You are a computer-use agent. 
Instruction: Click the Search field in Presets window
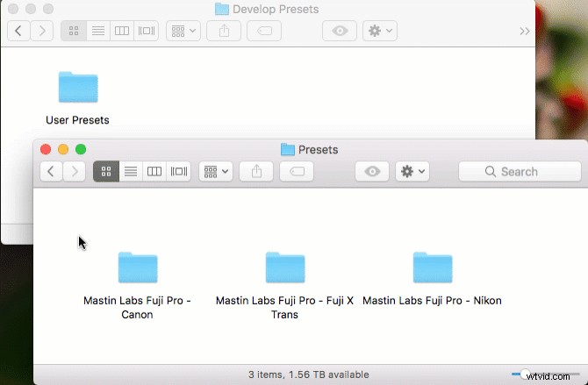tap(520, 171)
